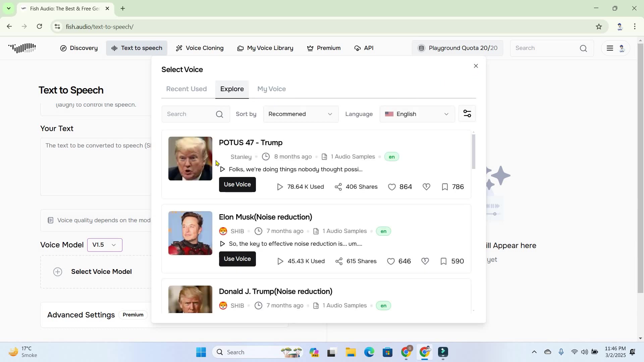Screen dimensions: 644x362
Task: Open a new browser tab
Action: tap(123, 9)
